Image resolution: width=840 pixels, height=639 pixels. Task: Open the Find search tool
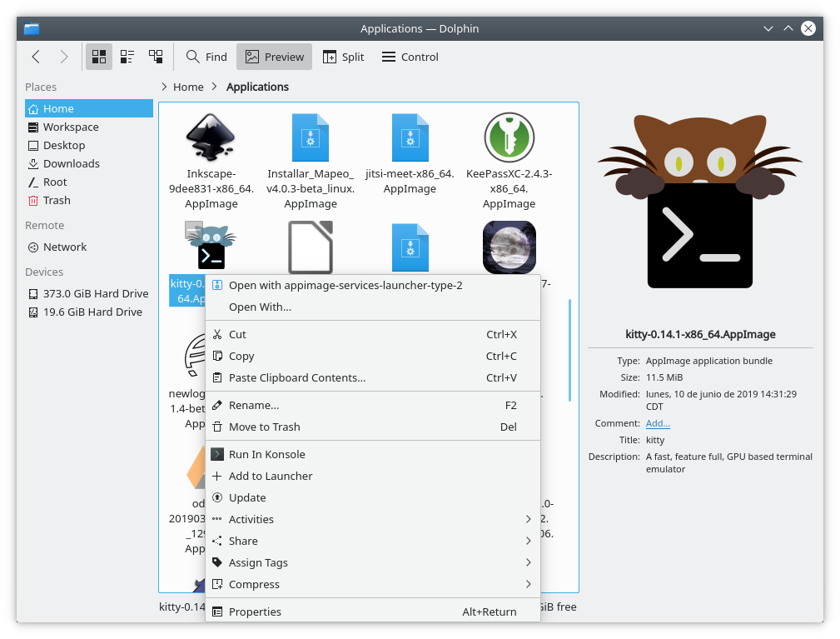(206, 57)
